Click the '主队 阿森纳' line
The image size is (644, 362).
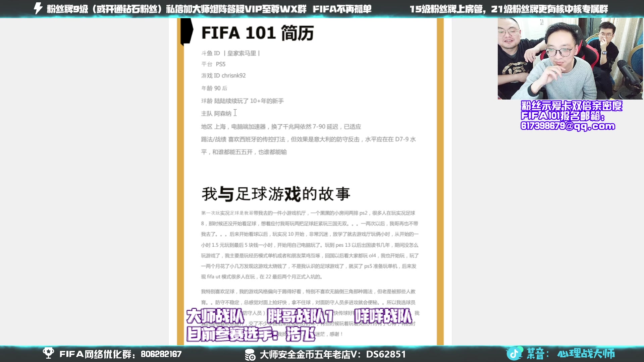coord(216,114)
